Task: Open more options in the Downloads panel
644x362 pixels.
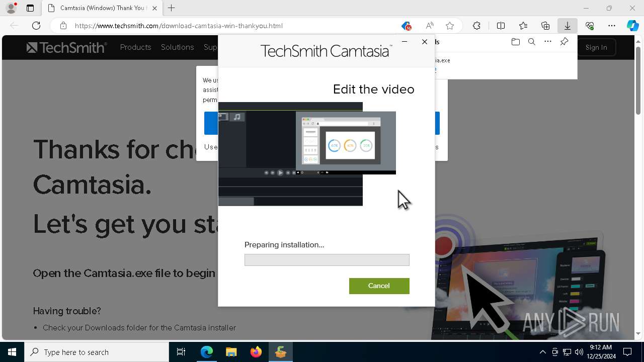Action: [548, 42]
